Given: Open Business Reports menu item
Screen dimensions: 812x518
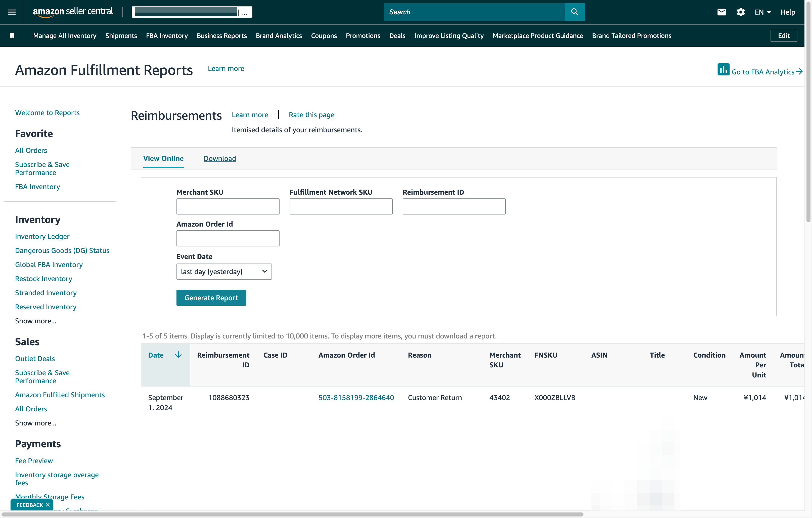Looking at the screenshot, I should [222, 36].
